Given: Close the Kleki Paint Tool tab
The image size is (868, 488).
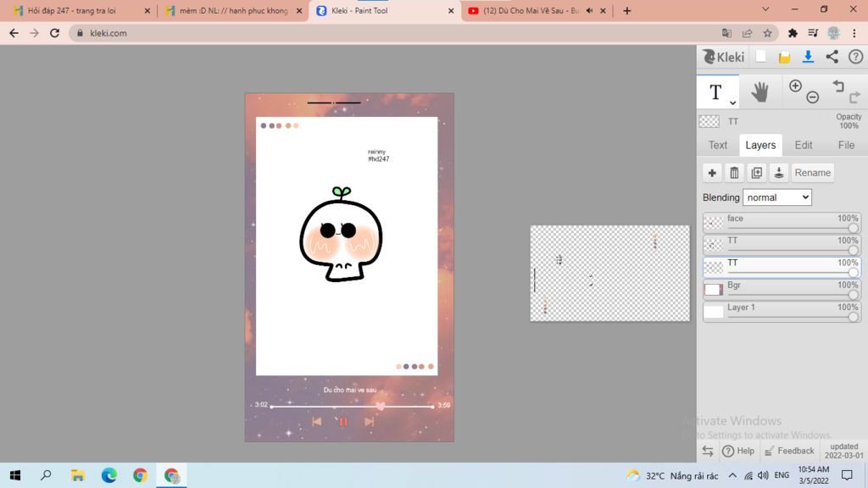Looking at the screenshot, I should pos(451,10).
